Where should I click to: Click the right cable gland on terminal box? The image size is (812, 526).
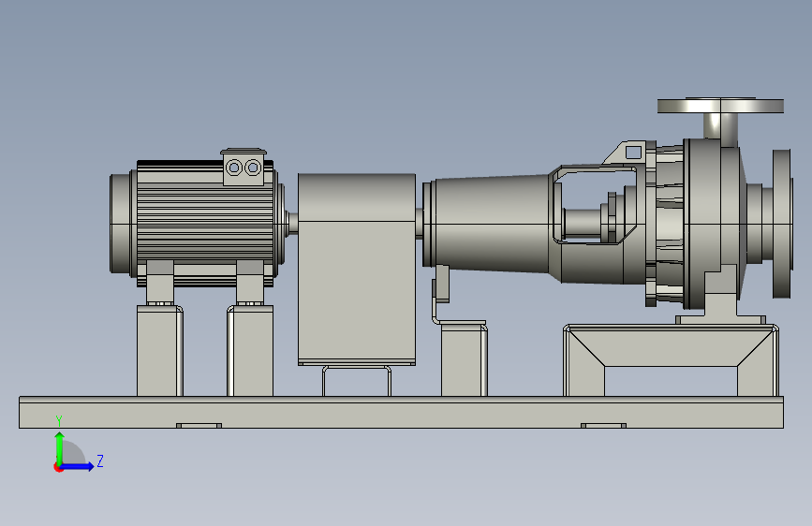click(x=253, y=168)
